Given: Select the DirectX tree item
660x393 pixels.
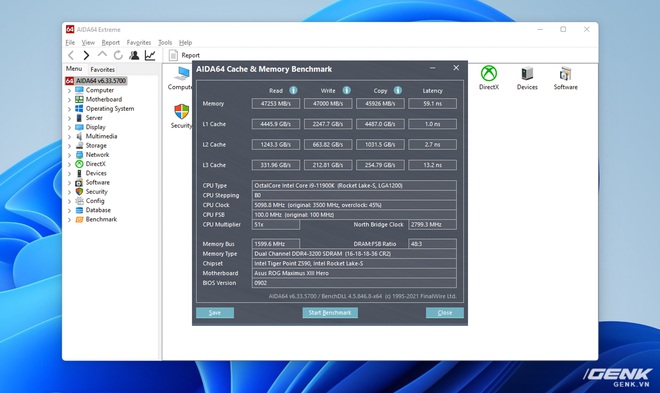Looking at the screenshot, I should tap(96, 164).
